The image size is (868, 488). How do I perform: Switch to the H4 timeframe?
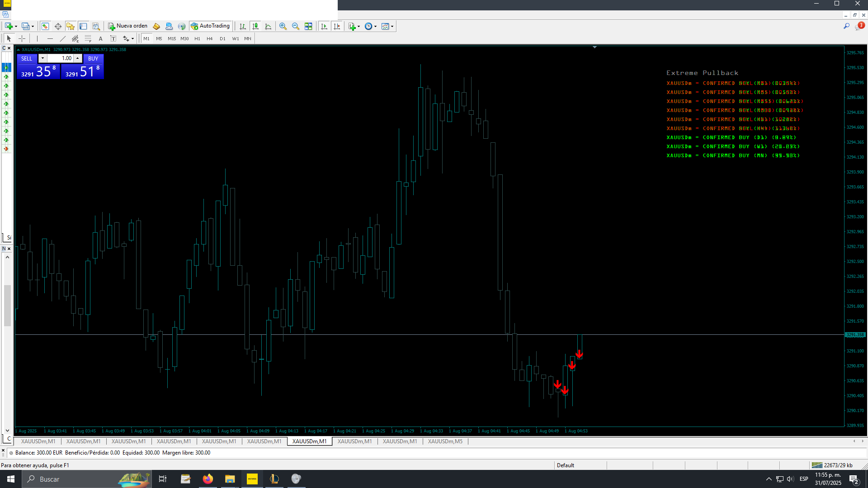[209, 39]
